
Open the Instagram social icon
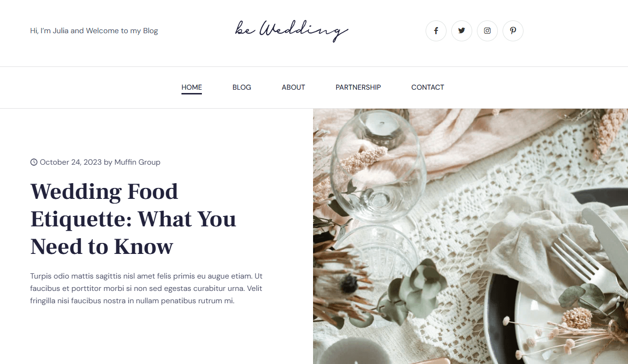pyautogui.click(x=487, y=31)
